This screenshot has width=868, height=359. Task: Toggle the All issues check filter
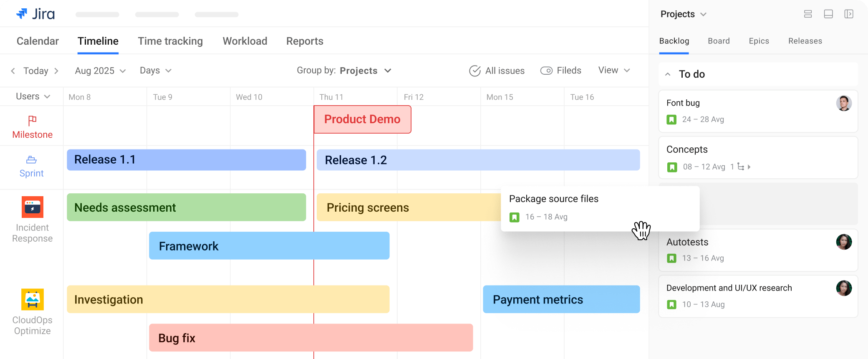pos(475,71)
